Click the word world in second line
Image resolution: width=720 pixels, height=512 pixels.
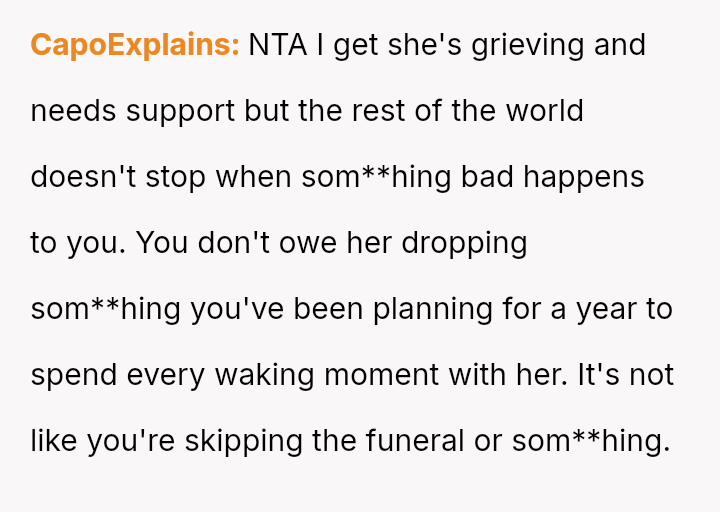545,111
